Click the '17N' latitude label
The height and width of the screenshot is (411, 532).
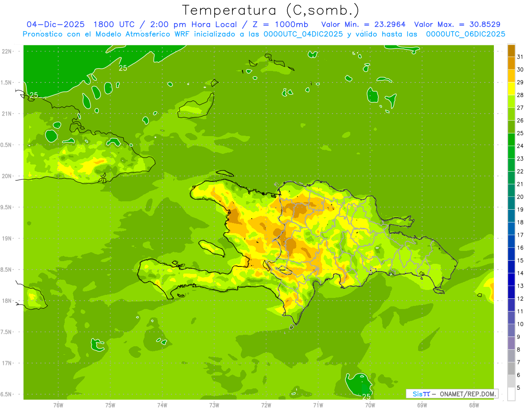(6, 364)
